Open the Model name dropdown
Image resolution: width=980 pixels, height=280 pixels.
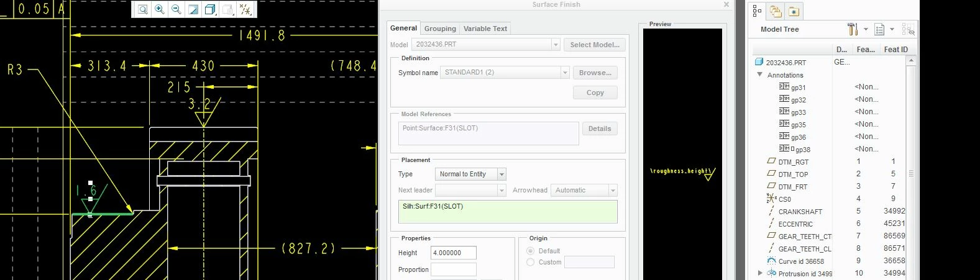pyautogui.click(x=556, y=45)
